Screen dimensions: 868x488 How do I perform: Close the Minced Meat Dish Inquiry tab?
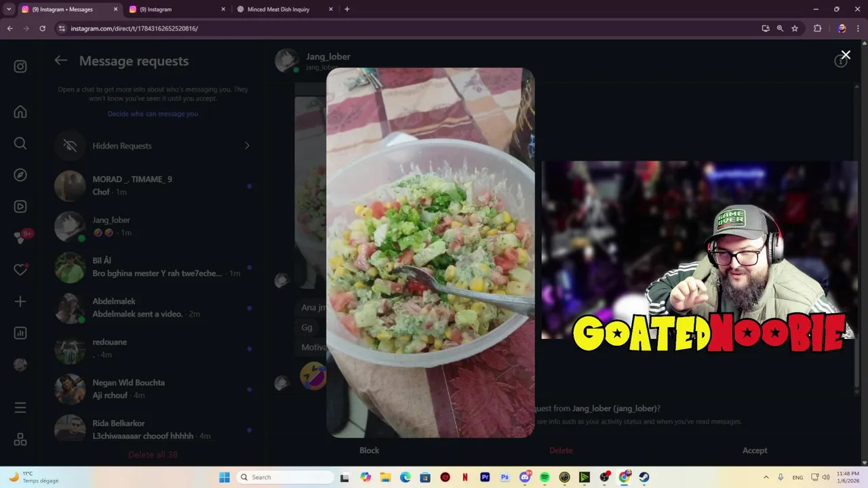[x=331, y=9]
